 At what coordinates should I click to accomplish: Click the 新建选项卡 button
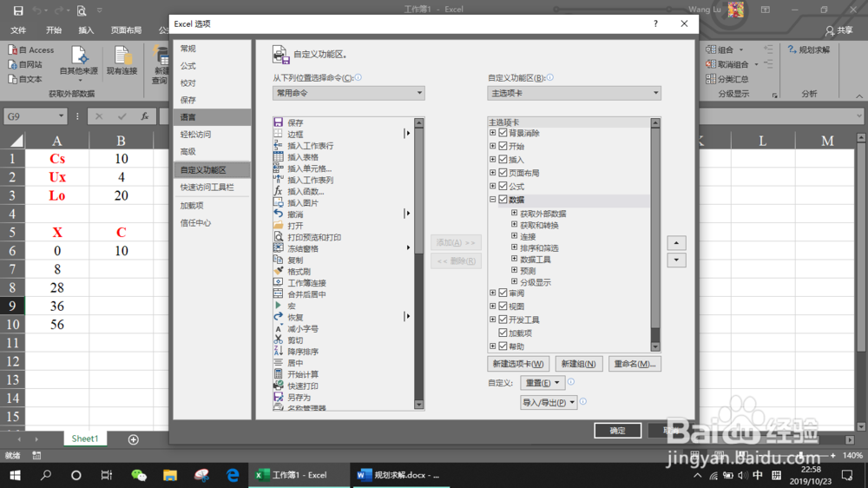pos(518,364)
